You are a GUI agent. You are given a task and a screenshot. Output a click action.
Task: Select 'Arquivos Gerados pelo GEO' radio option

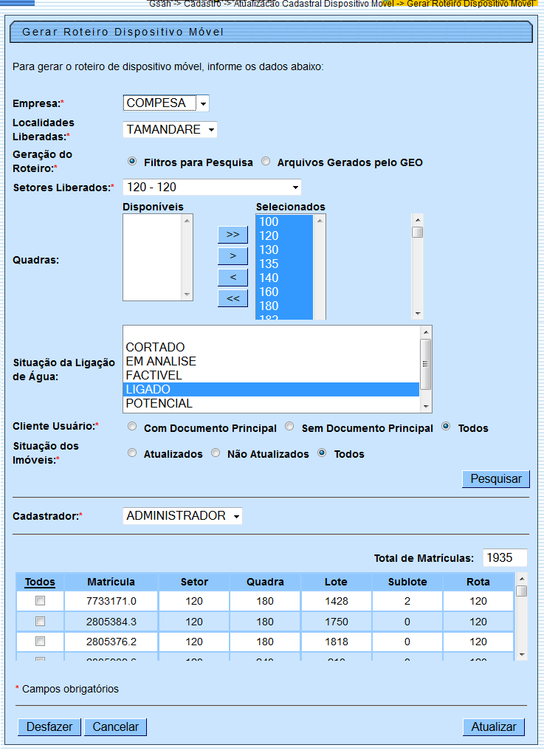pos(266,162)
